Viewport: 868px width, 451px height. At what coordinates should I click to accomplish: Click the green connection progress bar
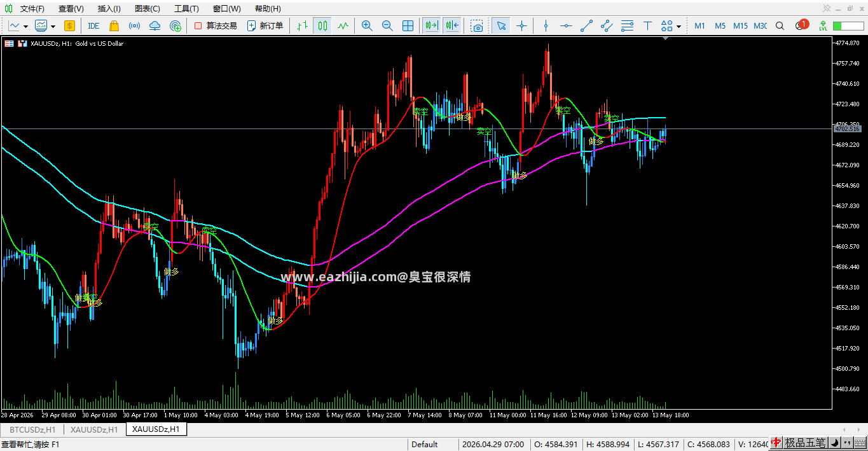[847, 25]
